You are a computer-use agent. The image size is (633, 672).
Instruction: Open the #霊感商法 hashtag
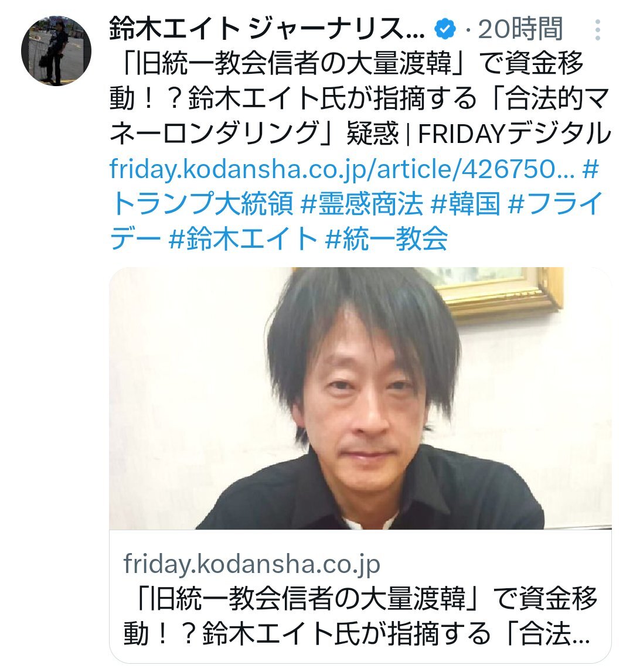point(362,203)
